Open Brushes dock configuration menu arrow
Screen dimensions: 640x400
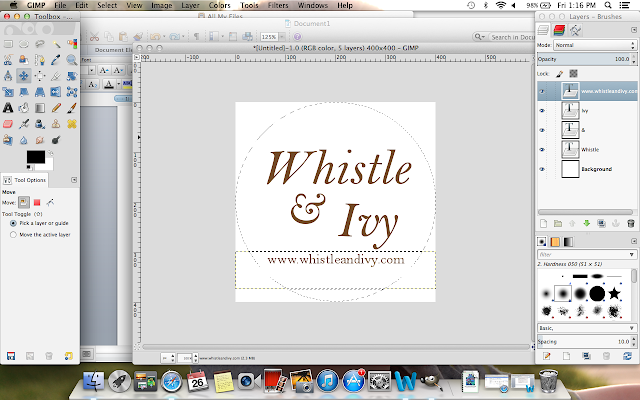[634, 241]
